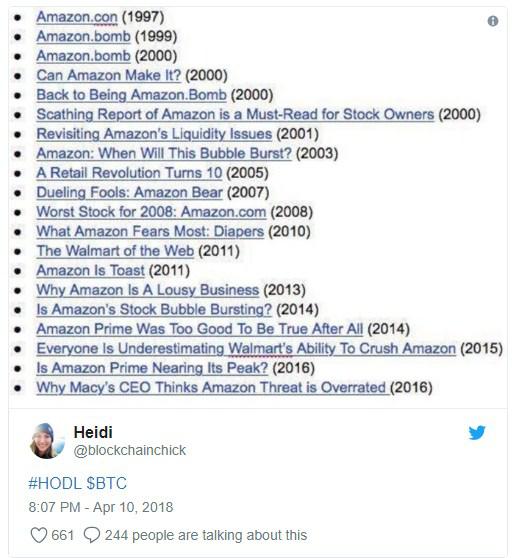
Task: Open the Can Amazon Make It? link
Action: 109,75
